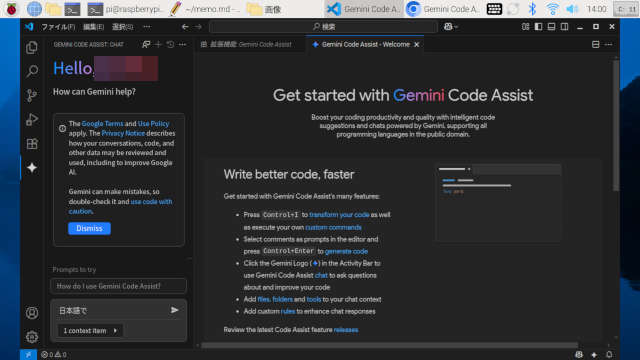Open the Raspberry Pi menu
This screenshot has height=360, width=640.
coord(11,9)
